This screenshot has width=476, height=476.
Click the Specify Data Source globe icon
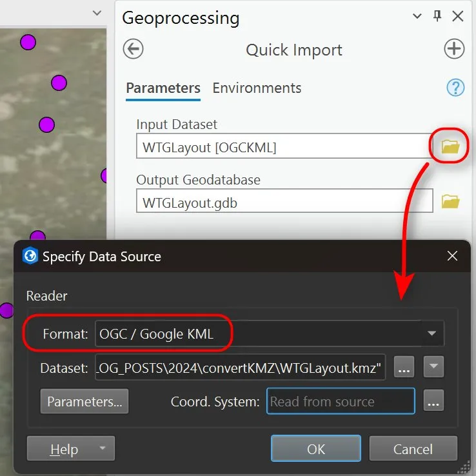[30, 255]
